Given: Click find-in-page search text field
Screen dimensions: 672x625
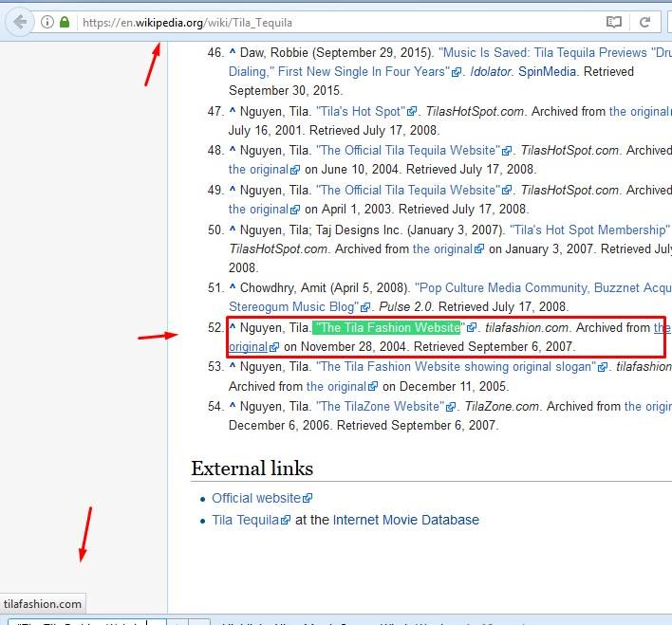Looking at the screenshot, I should (x=81, y=621).
